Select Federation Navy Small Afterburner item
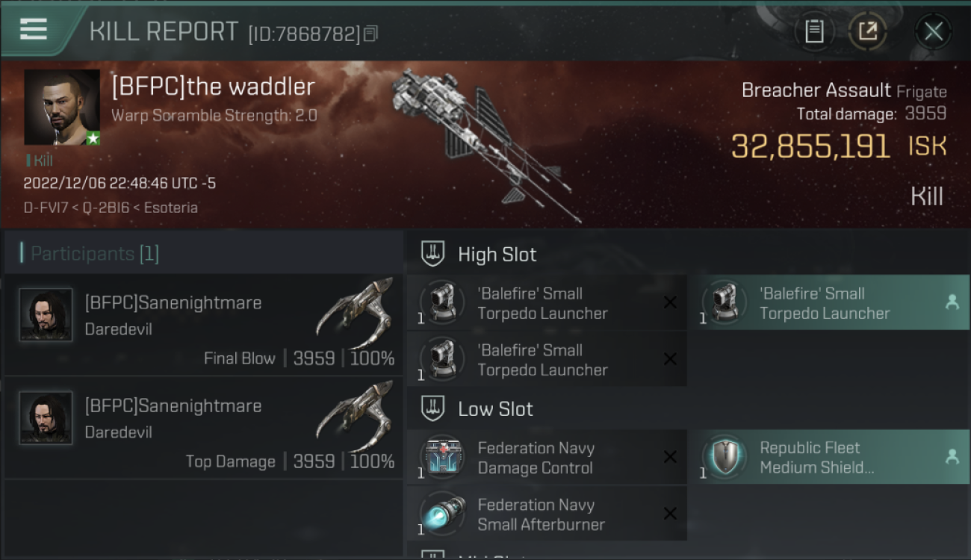The width and height of the screenshot is (971, 560). point(547,514)
